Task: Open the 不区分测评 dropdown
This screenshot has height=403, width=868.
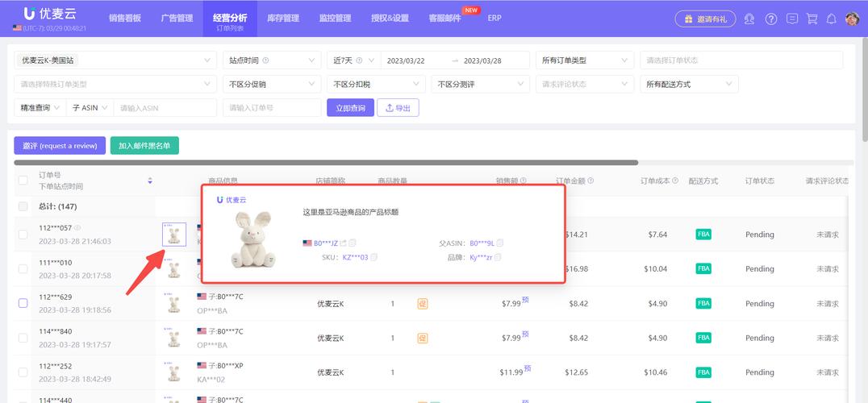Action: 481,84
